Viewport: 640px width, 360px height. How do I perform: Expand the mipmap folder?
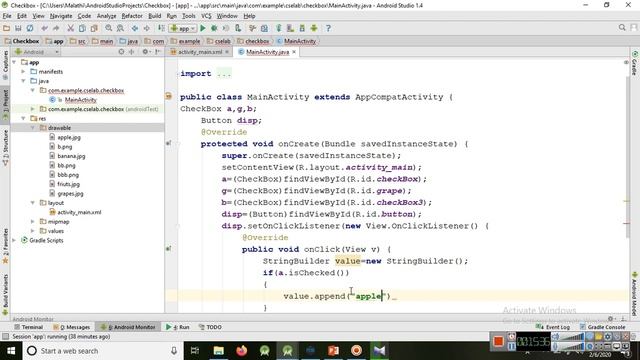[x=33, y=222]
